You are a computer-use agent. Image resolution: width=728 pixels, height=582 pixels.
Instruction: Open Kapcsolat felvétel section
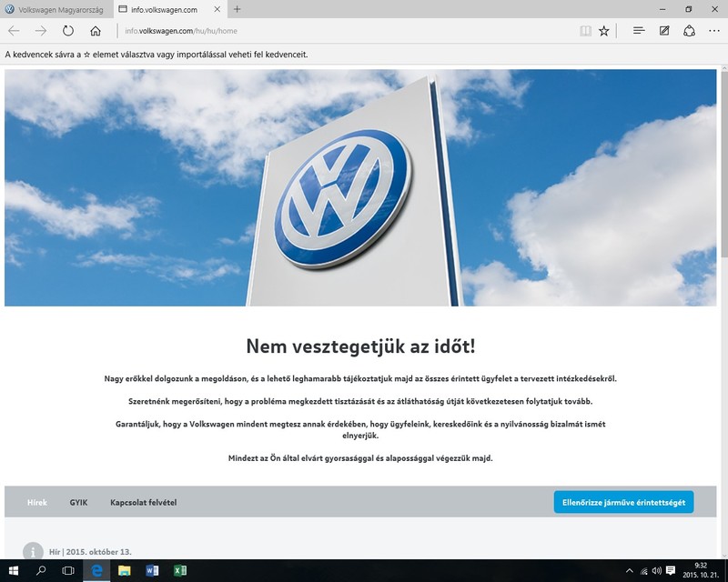[144, 502]
